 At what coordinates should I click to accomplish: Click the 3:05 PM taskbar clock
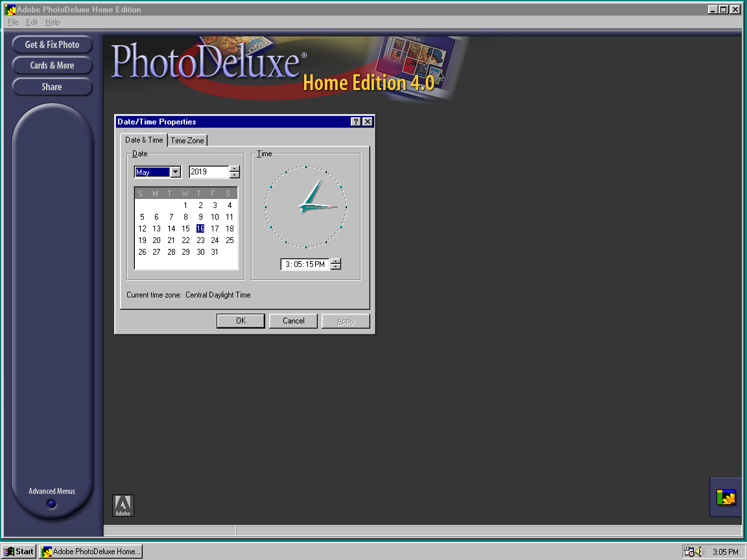click(x=725, y=552)
